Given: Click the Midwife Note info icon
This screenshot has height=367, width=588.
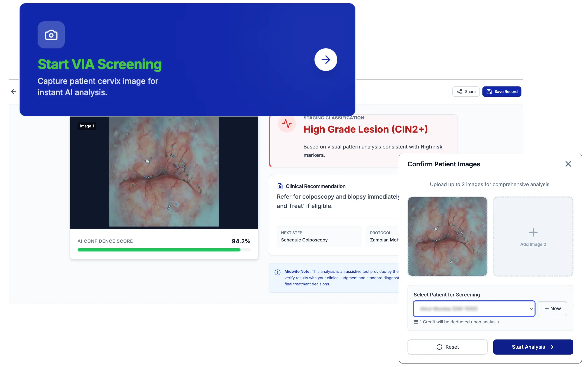Looking at the screenshot, I should (277, 272).
